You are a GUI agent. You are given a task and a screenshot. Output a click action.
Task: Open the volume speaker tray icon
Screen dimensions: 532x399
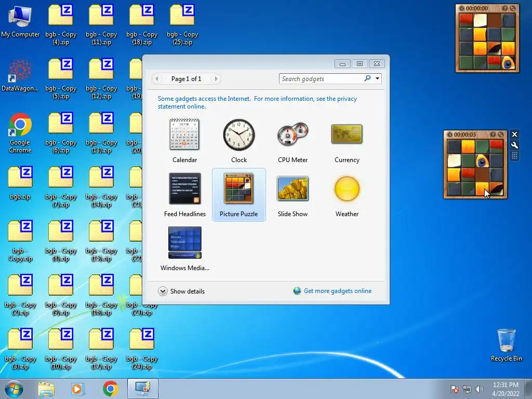(x=479, y=389)
